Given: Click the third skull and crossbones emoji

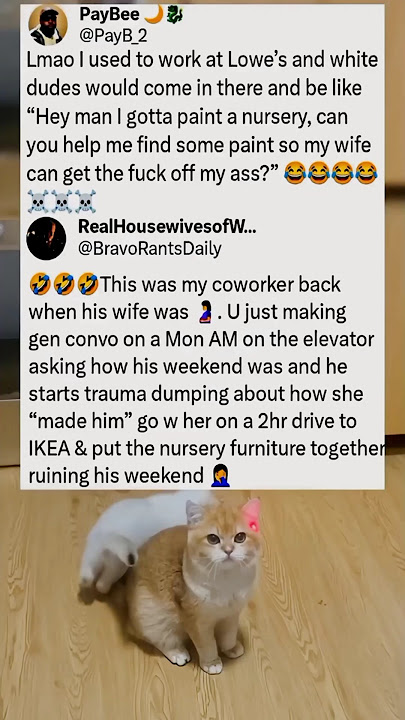Looking at the screenshot, I should 85,201.
